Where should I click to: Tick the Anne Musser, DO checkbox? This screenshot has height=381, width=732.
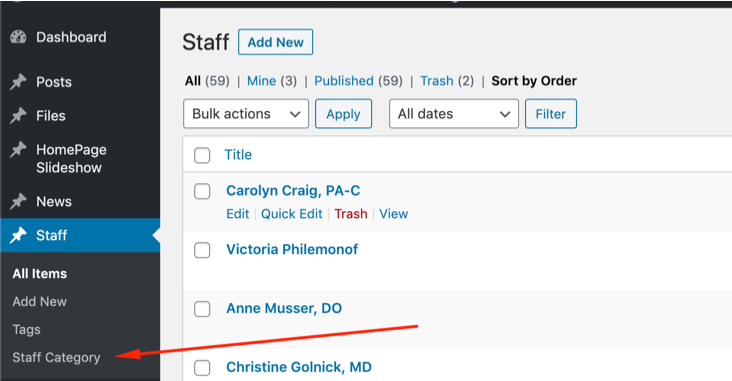point(202,309)
